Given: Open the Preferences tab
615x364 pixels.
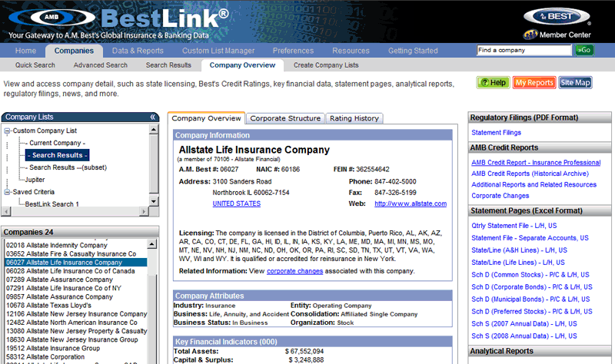Looking at the screenshot, I should (293, 51).
